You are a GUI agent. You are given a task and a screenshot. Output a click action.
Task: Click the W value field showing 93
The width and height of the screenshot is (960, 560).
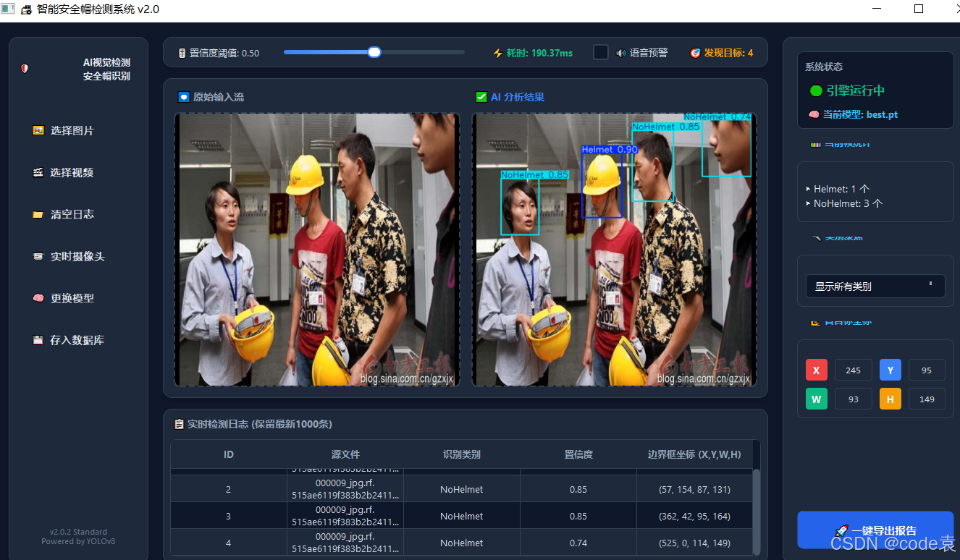pos(854,399)
